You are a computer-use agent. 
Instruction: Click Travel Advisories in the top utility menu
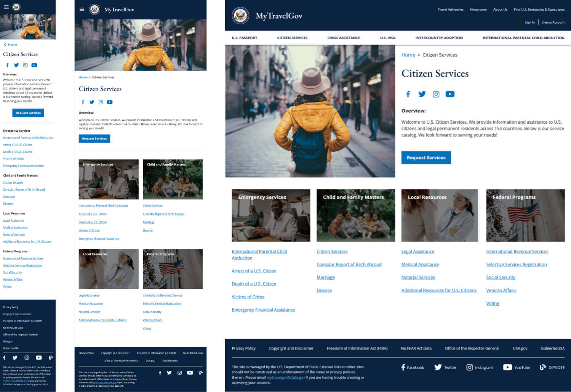pos(451,10)
